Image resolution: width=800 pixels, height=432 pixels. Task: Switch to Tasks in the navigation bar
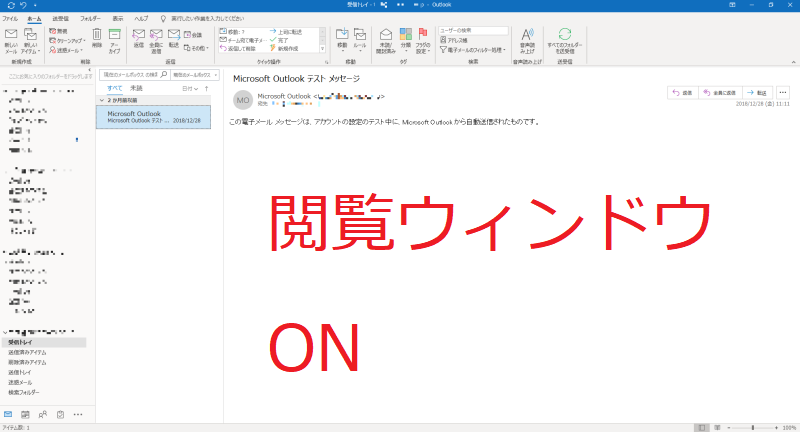click(60, 415)
